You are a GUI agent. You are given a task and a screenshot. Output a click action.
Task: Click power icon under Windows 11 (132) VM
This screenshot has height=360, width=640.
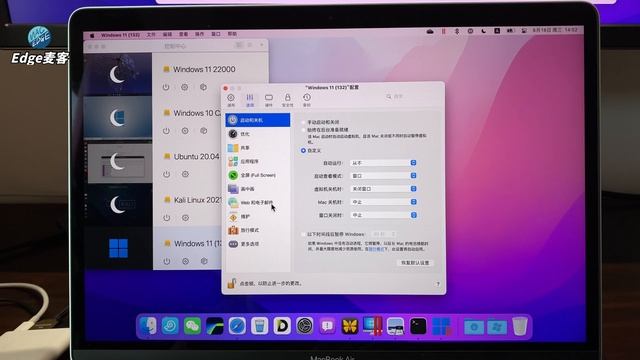(167, 261)
